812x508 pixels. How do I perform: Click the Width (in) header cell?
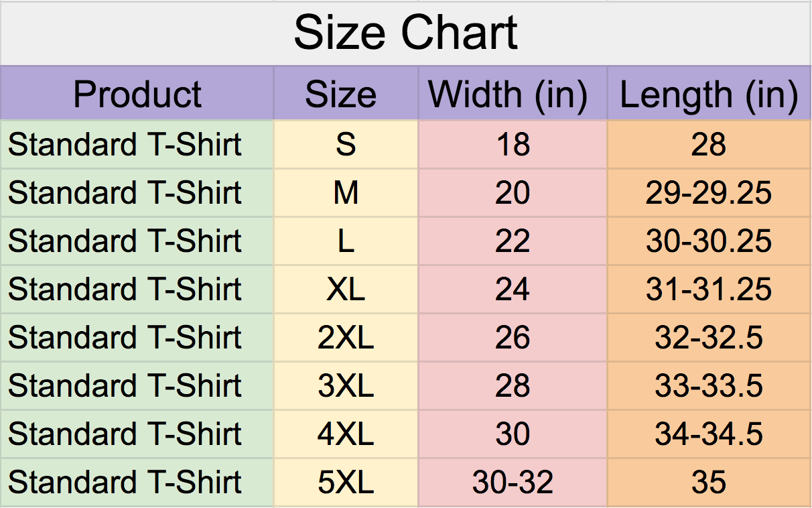coord(513,94)
